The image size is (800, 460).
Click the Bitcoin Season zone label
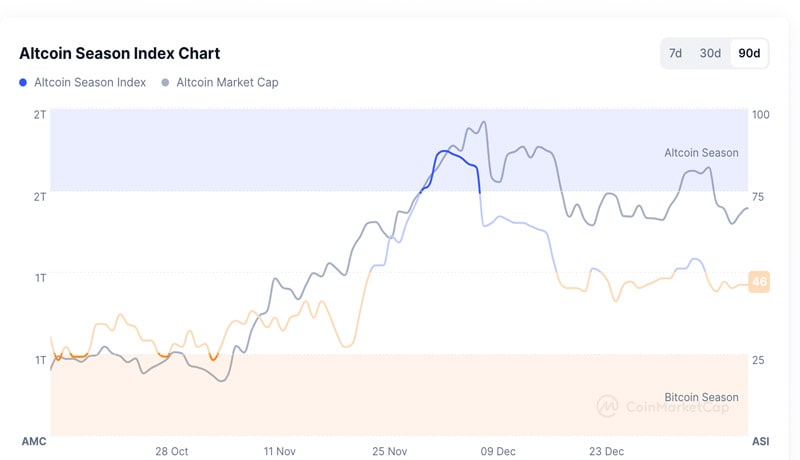701,397
